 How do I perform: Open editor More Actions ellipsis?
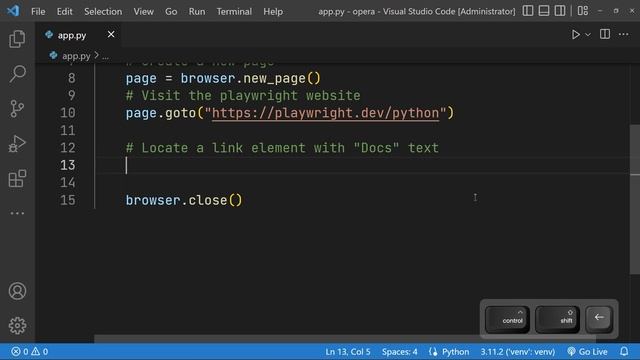pyautogui.click(x=624, y=35)
